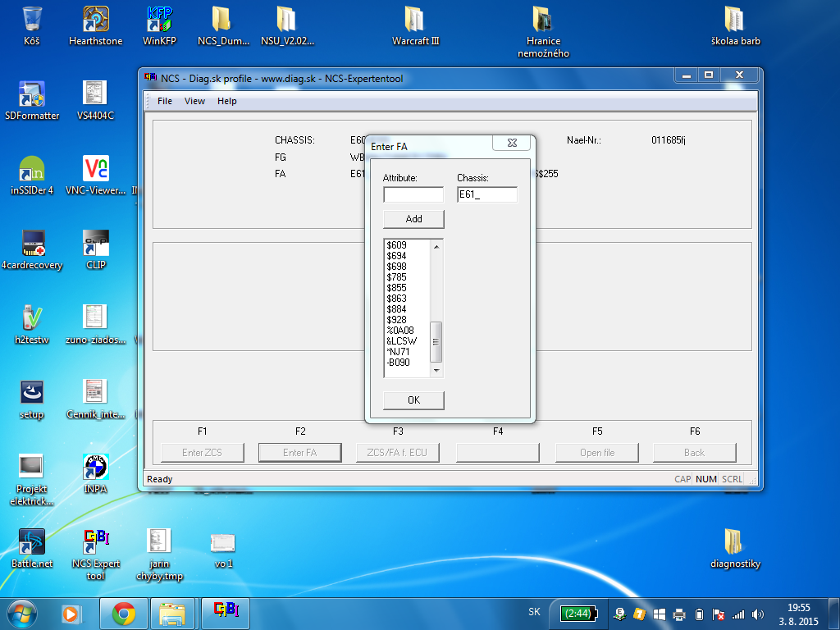Viewport: 840px width, 630px height.
Task: Click the Chassis field containing E61_
Action: [x=487, y=195]
